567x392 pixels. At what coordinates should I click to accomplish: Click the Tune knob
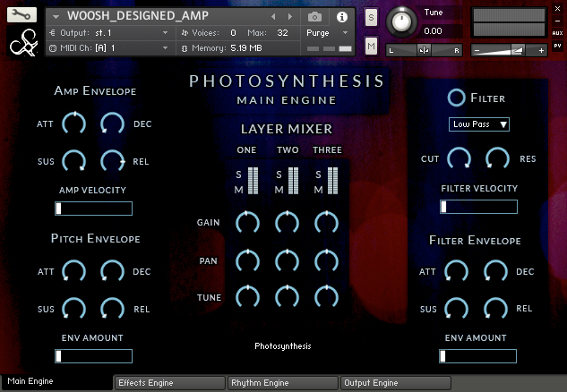(x=401, y=21)
